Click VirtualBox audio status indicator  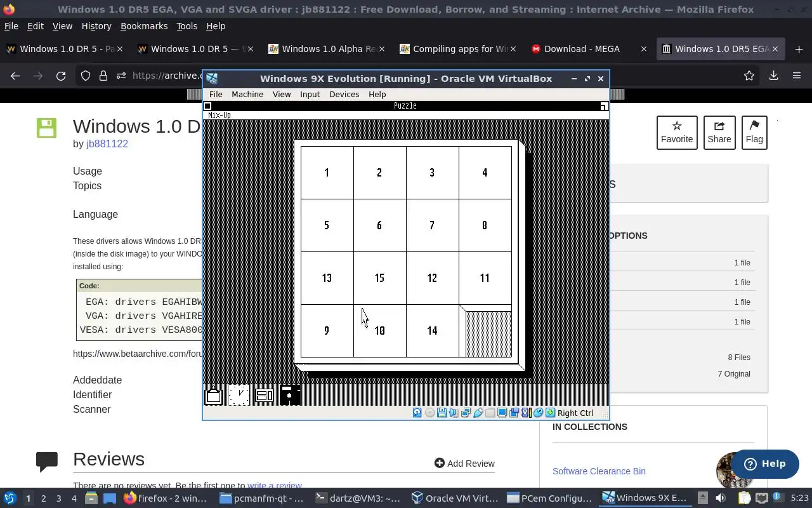click(454, 413)
